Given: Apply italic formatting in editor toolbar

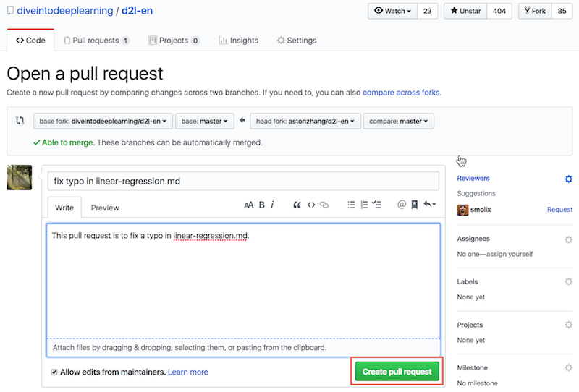Looking at the screenshot, I should pyautogui.click(x=272, y=205).
